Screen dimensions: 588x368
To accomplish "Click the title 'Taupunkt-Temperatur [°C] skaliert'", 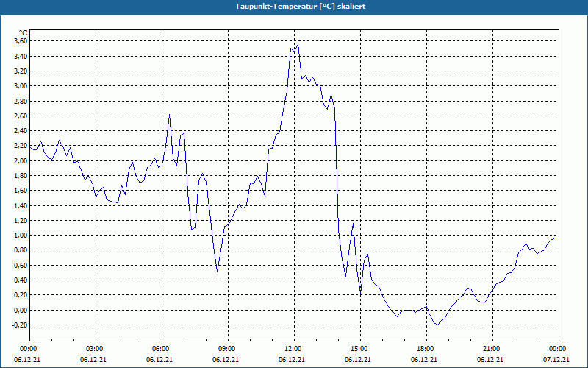I will point(301,7).
